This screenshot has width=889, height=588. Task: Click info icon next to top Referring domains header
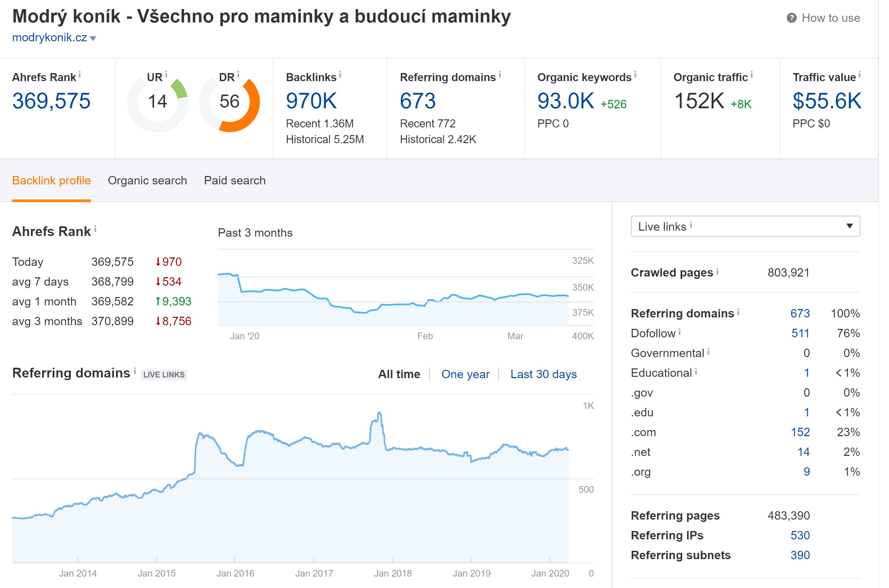500,74
